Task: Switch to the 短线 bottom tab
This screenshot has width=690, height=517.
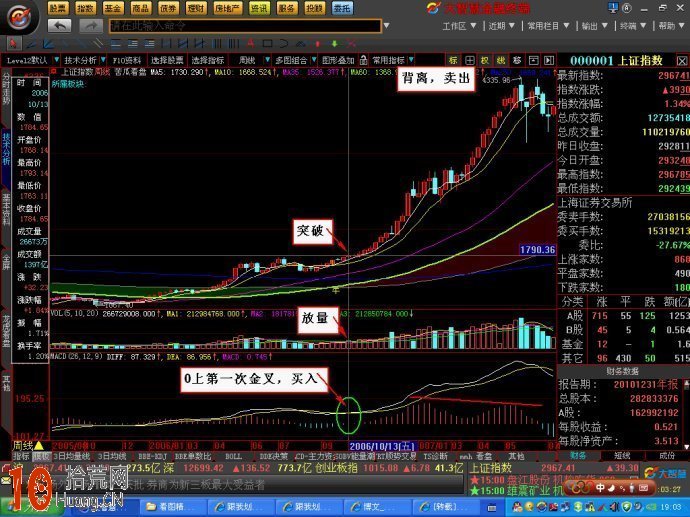Action: pyautogui.click(x=622, y=455)
